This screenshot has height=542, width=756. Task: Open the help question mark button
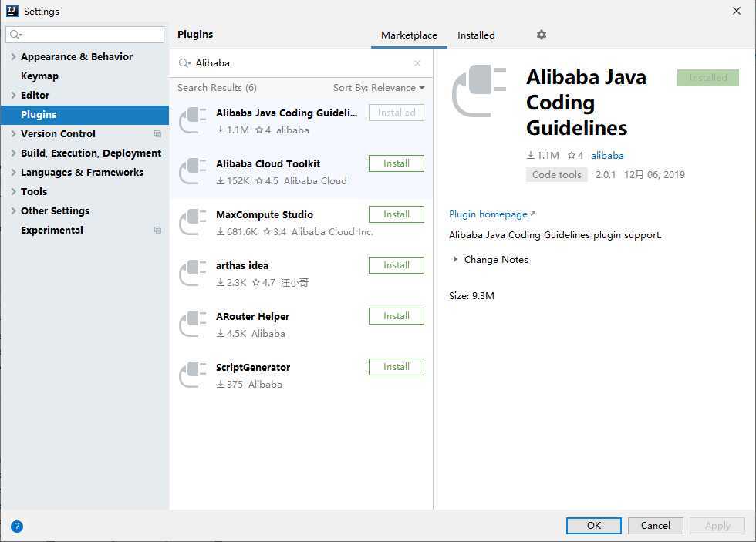point(17,526)
